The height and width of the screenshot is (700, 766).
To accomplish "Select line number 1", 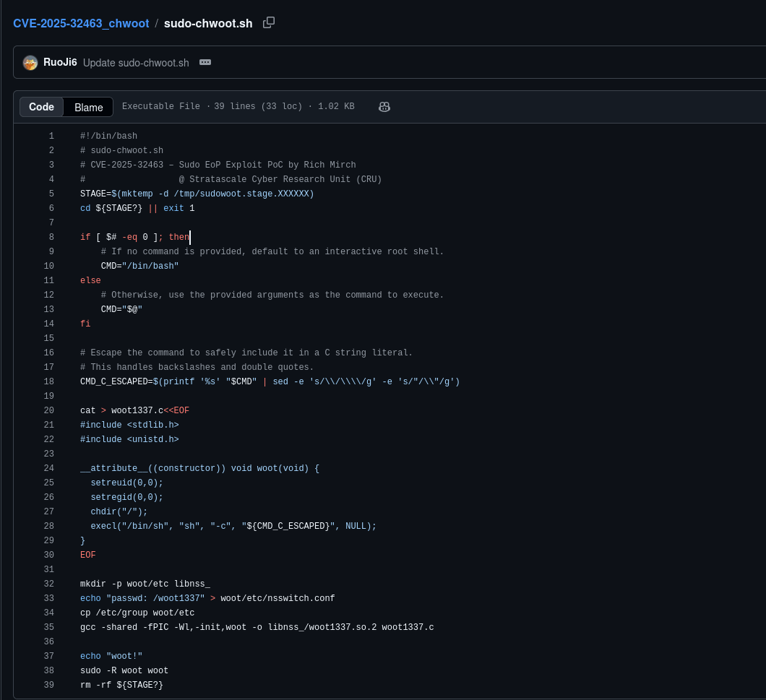I will [x=51, y=136].
